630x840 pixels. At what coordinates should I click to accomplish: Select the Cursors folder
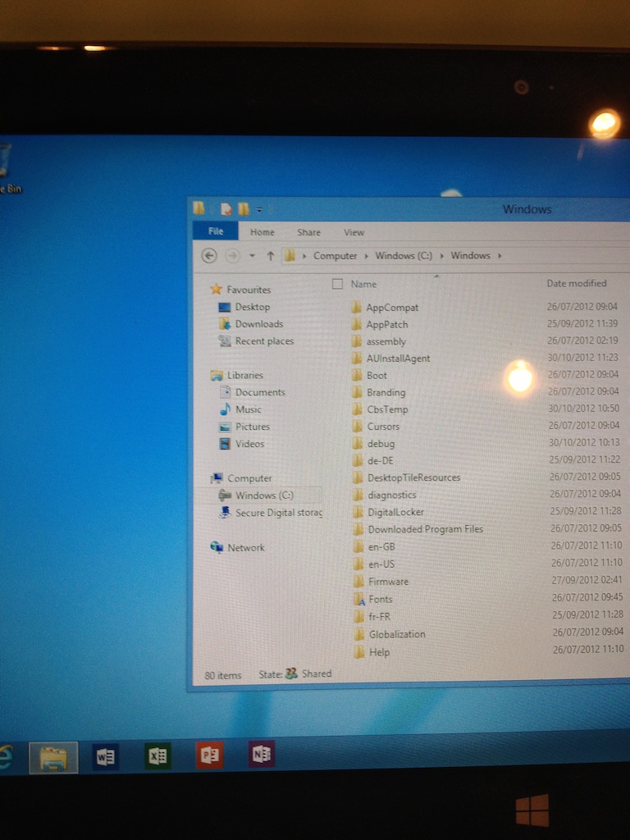[x=384, y=427]
